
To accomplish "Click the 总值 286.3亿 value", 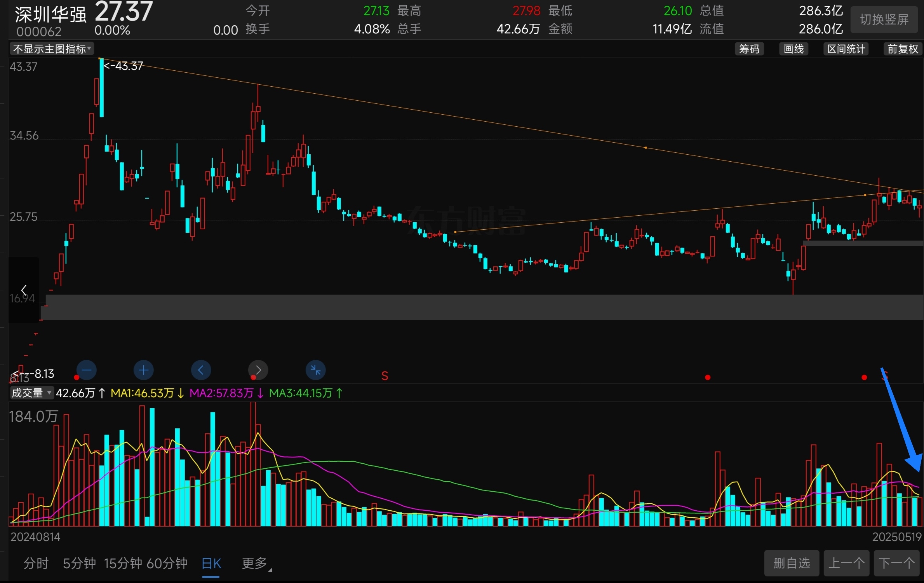I will tap(821, 10).
